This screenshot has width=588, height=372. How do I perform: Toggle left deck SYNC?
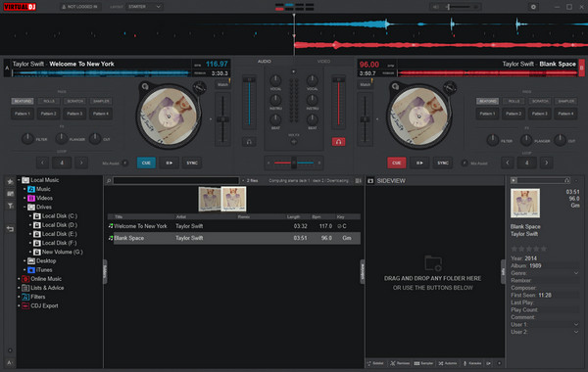pyautogui.click(x=192, y=163)
